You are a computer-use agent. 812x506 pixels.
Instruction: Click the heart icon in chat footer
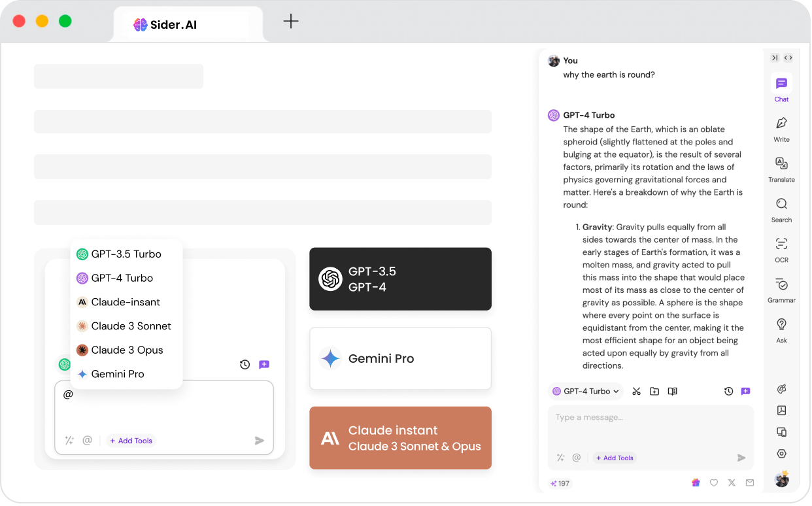point(714,483)
